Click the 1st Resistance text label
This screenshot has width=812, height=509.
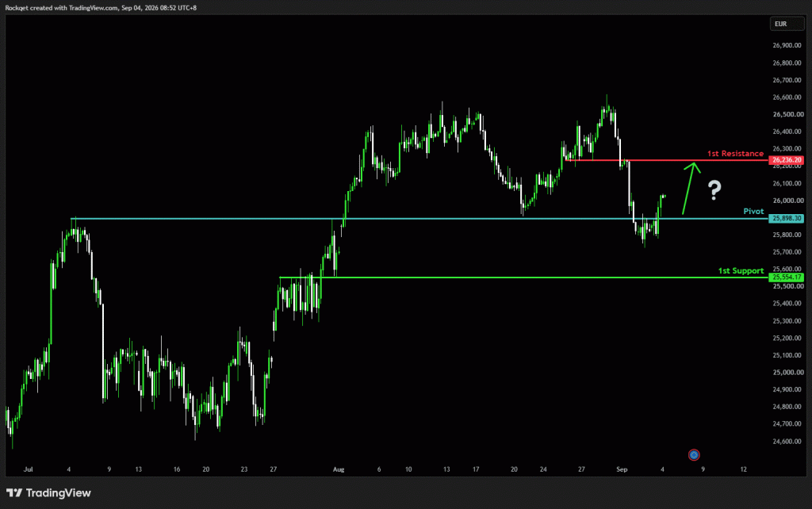pyautogui.click(x=735, y=153)
